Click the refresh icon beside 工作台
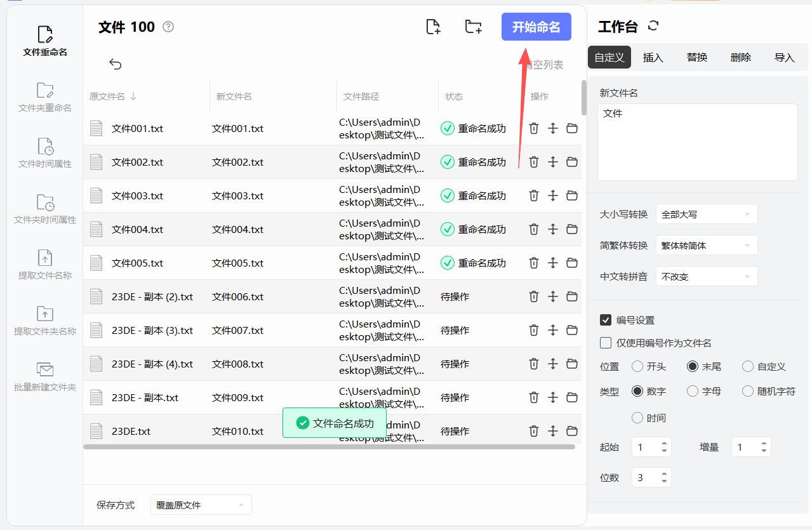Viewport: 812px width, 530px height. click(x=653, y=26)
